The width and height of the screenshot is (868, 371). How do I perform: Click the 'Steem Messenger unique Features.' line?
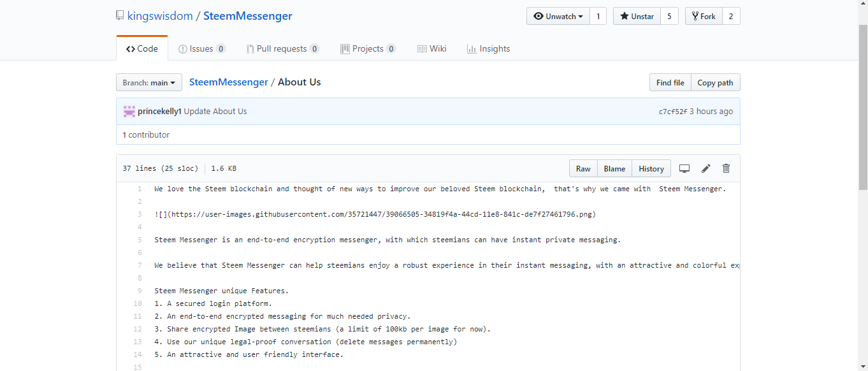222,291
